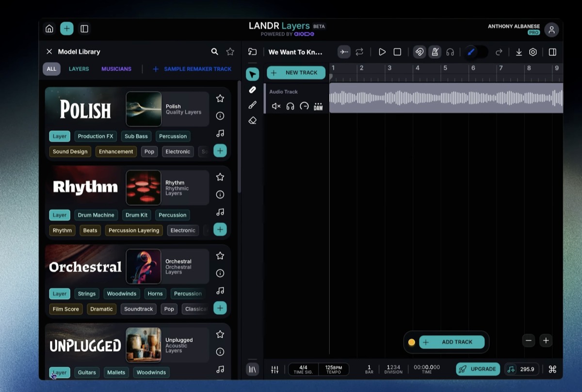Select the ALL filter tab
The width and height of the screenshot is (582, 392).
tap(51, 69)
